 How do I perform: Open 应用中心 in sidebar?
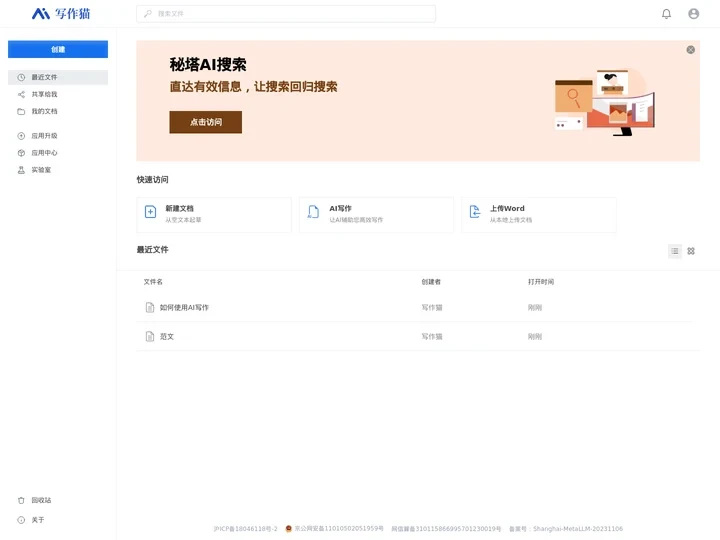[58, 153]
